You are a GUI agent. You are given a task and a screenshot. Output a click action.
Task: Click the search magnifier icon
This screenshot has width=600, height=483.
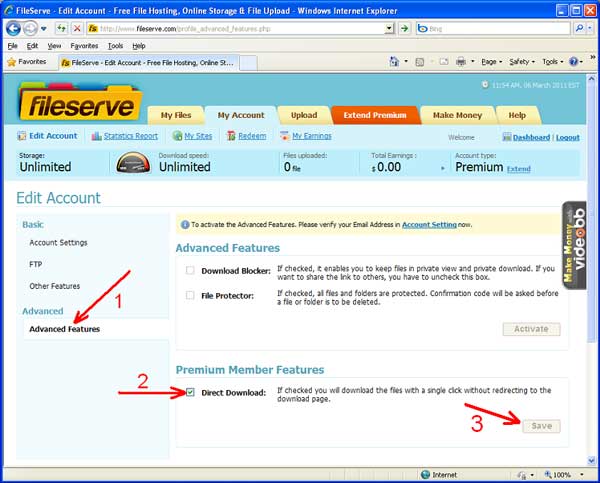point(579,28)
